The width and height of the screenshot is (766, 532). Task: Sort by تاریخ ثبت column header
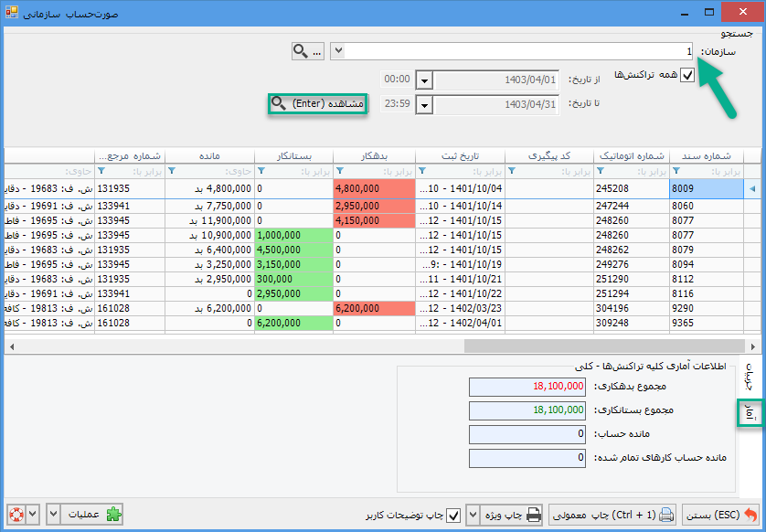pos(460,155)
